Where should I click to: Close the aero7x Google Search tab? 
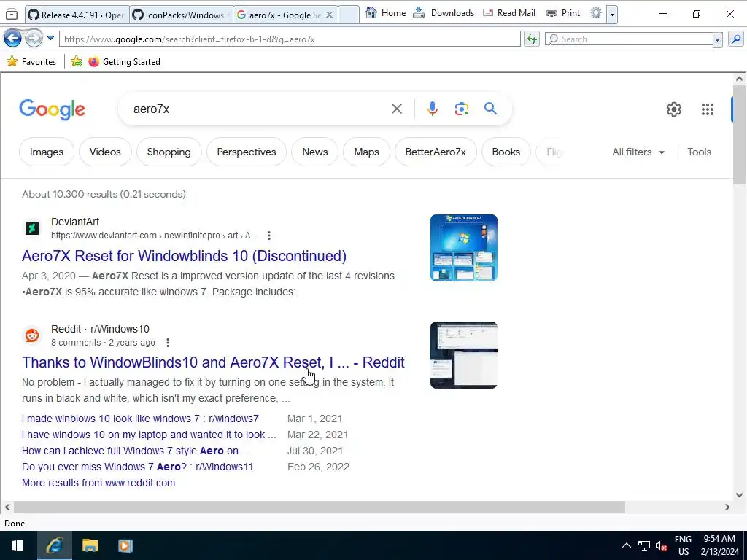[329, 15]
